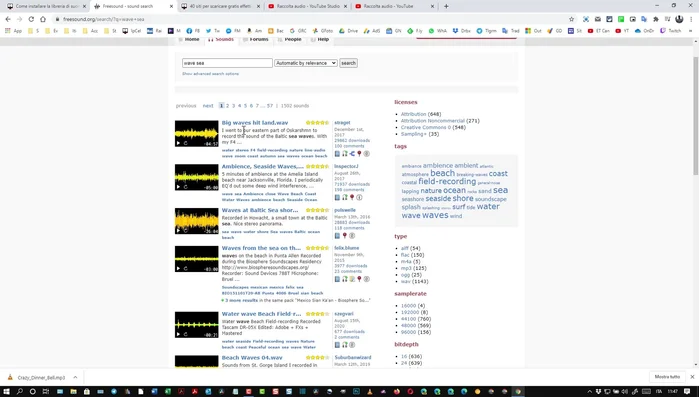
Task: Open the sort order 'Automatic by relevance' dropdown
Action: [x=305, y=63]
